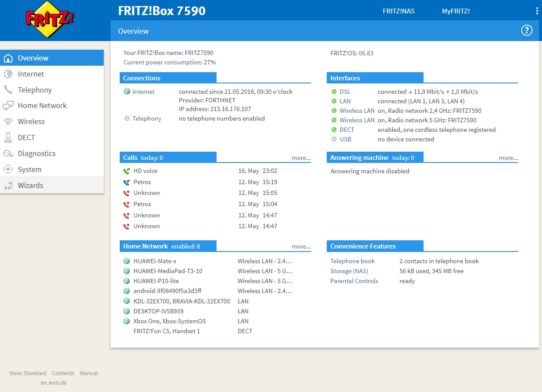Click the Overview house icon in sidebar
The width and height of the screenshot is (542, 392).
click(x=8, y=58)
